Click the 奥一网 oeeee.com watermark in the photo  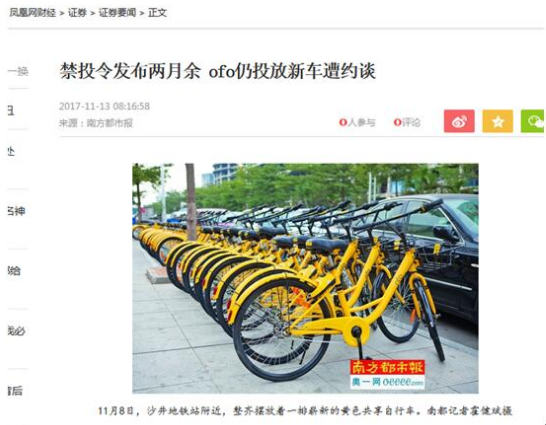(387, 382)
